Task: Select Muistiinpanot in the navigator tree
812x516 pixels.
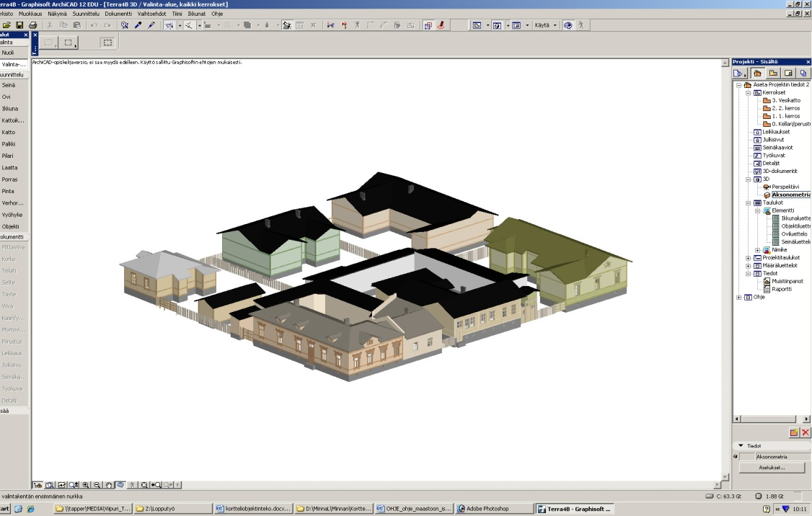Action: coord(787,281)
